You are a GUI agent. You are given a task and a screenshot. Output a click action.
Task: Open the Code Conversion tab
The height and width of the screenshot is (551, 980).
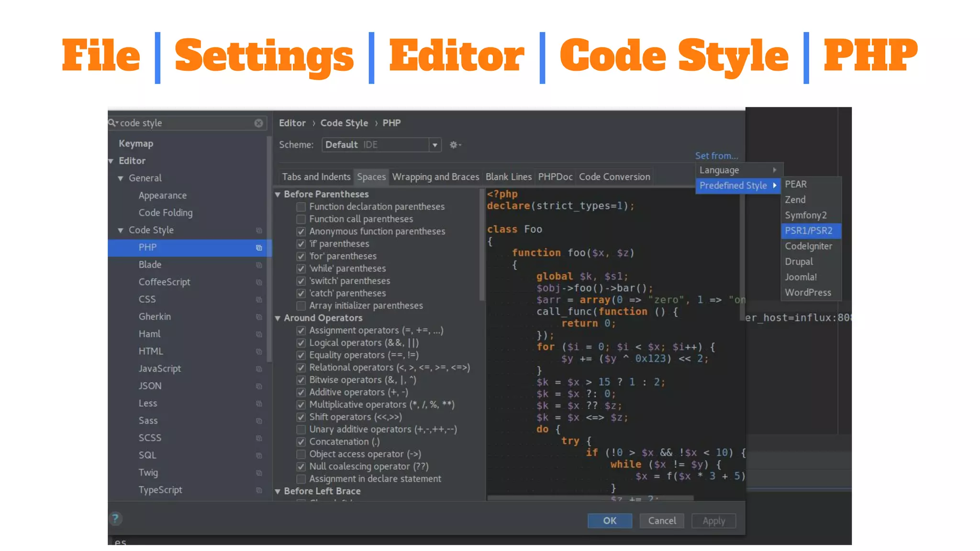click(614, 177)
